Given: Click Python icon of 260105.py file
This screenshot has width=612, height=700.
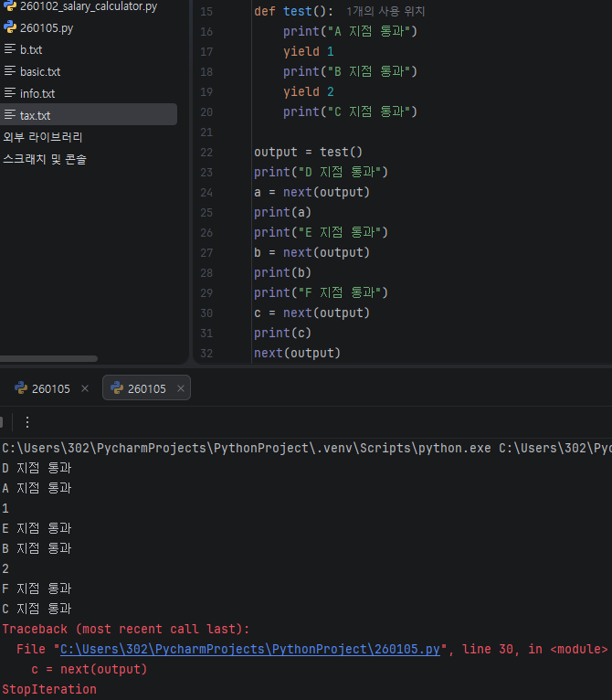Looking at the screenshot, I should (10, 27).
